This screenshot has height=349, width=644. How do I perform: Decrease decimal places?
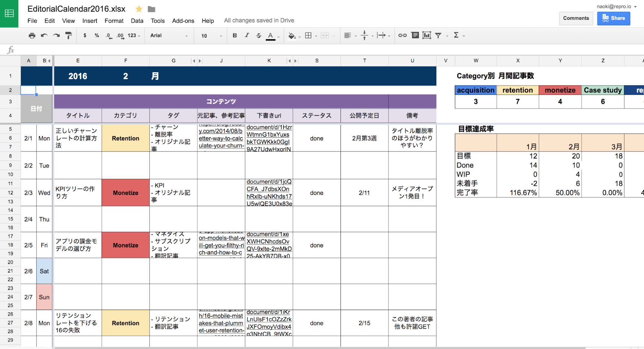109,36
